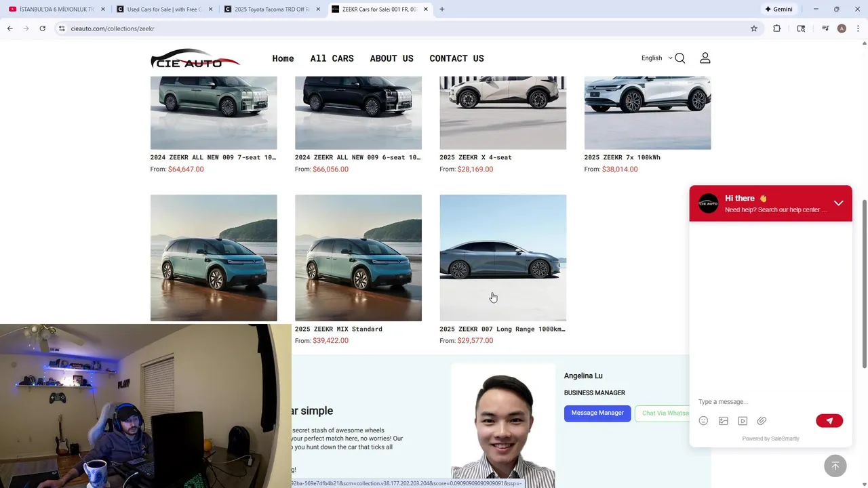Open the Chrome three-dot menu
The width and height of the screenshot is (868, 488).
(859, 28)
